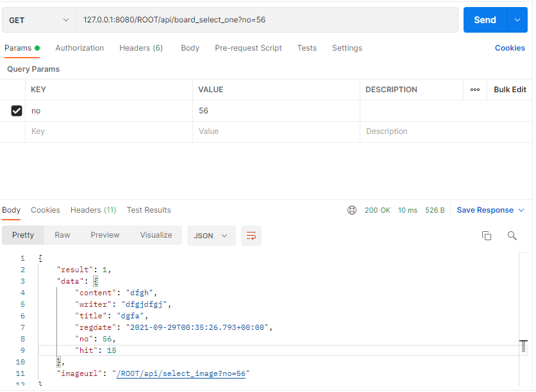Open the response Cookies tab
Image resolution: width=536 pixels, height=392 pixels.
pos(45,210)
